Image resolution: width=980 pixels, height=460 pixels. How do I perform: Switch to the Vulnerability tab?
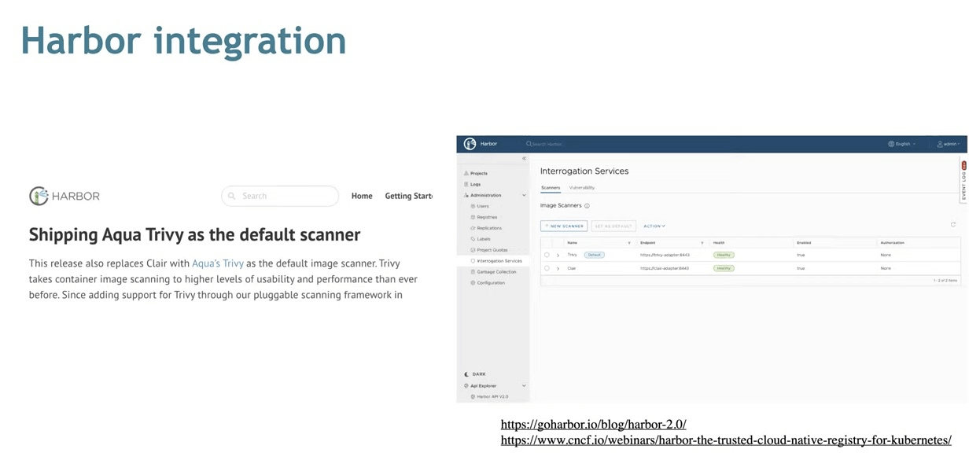582,188
